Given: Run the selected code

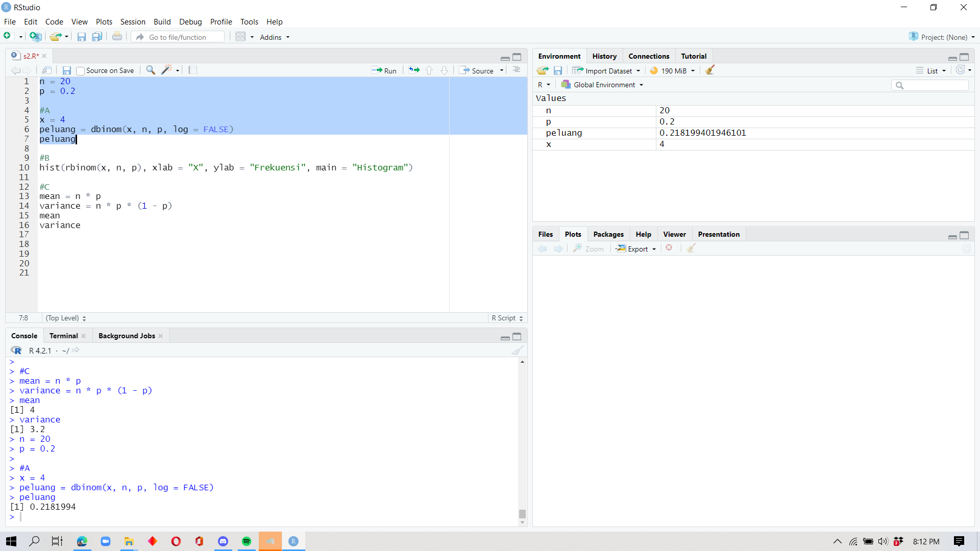Looking at the screenshot, I should coord(384,70).
